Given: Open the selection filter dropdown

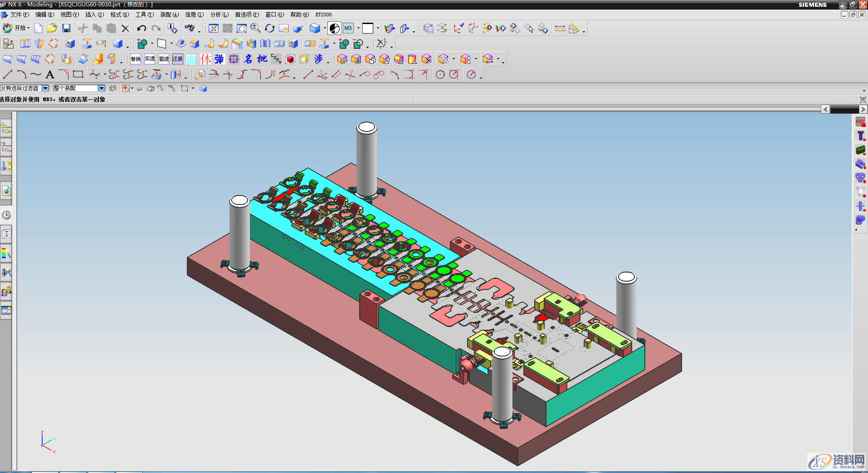Looking at the screenshot, I should tap(45, 88).
